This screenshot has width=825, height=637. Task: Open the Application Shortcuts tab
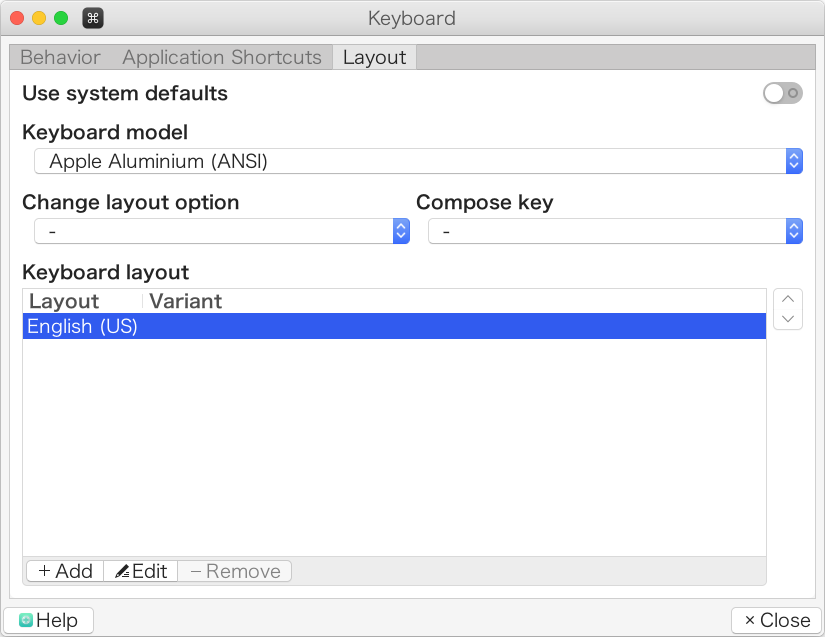(x=222, y=57)
